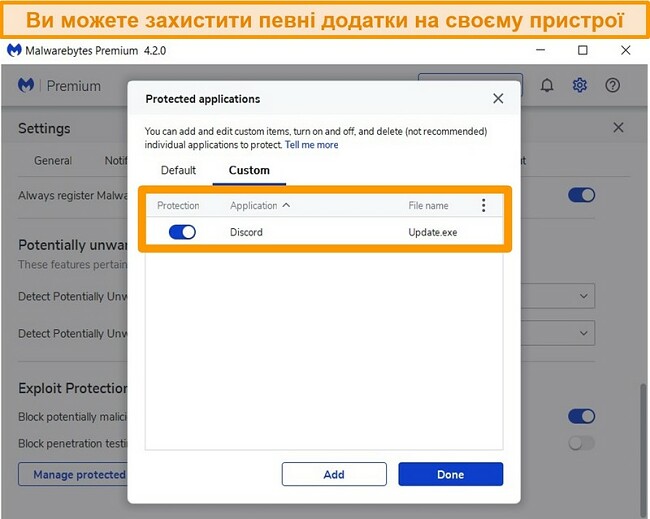Toggle Always register Malwarebytes switch

coord(582,195)
